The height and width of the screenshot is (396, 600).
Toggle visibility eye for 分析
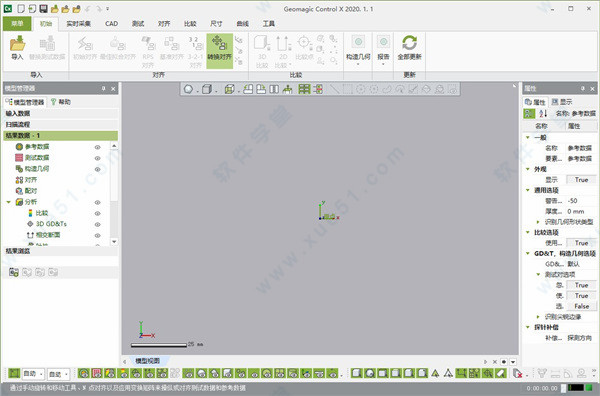click(98, 202)
